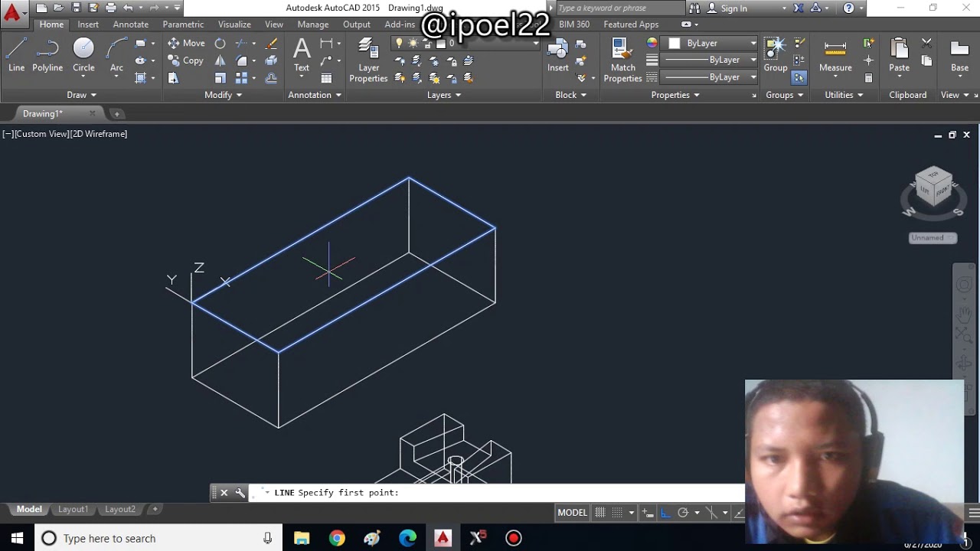The image size is (980, 551).
Task: Click the Offset tool icon
Action: [x=272, y=78]
